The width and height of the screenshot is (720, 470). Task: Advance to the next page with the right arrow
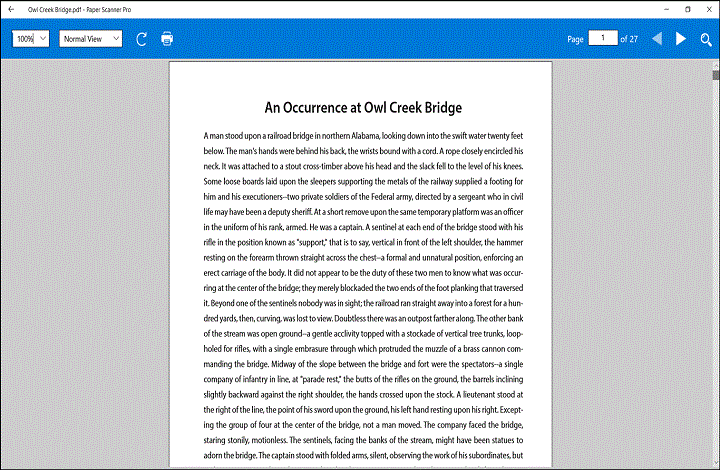coord(681,39)
